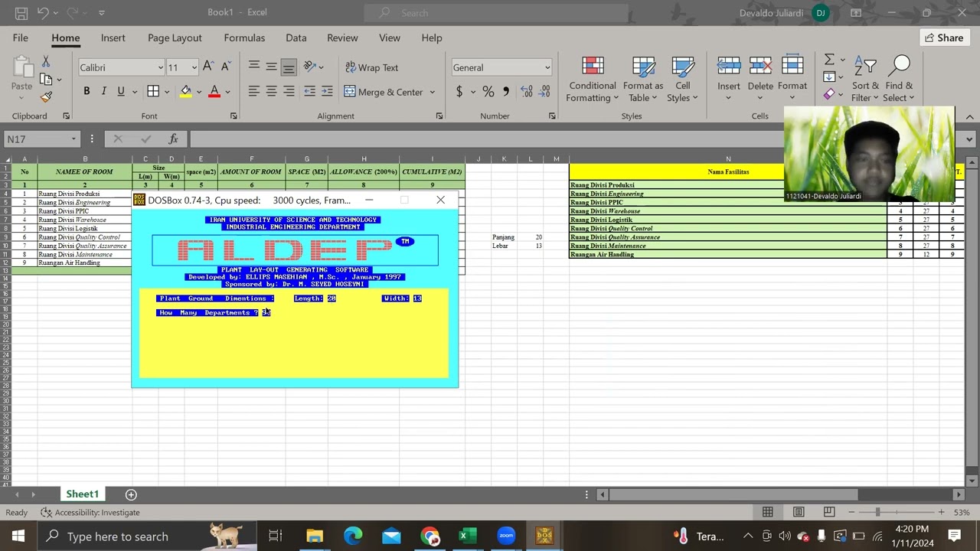
Task: Switch to Page Layout view icon
Action: click(x=799, y=512)
